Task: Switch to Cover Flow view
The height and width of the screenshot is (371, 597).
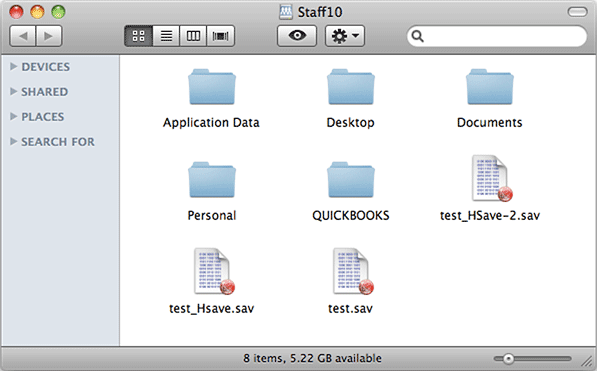Action: coord(220,36)
